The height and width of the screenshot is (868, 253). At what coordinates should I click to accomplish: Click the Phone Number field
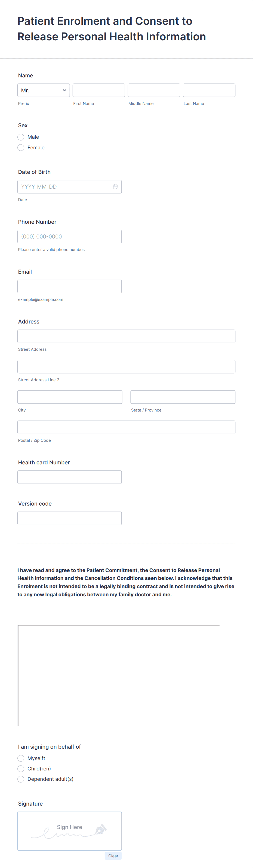click(x=70, y=237)
